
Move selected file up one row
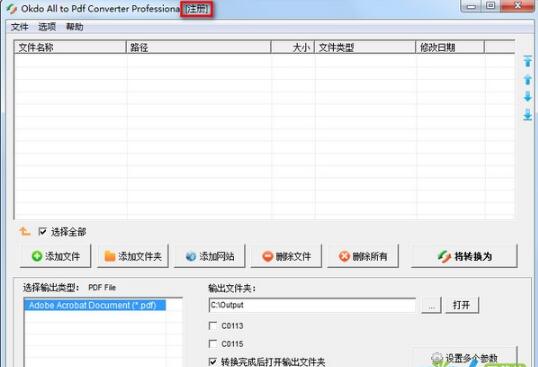pos(527,80)
